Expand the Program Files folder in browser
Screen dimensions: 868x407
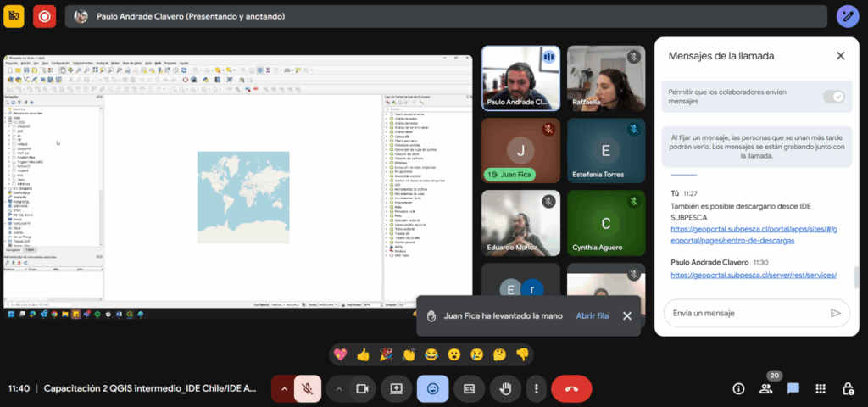point(9,157)
